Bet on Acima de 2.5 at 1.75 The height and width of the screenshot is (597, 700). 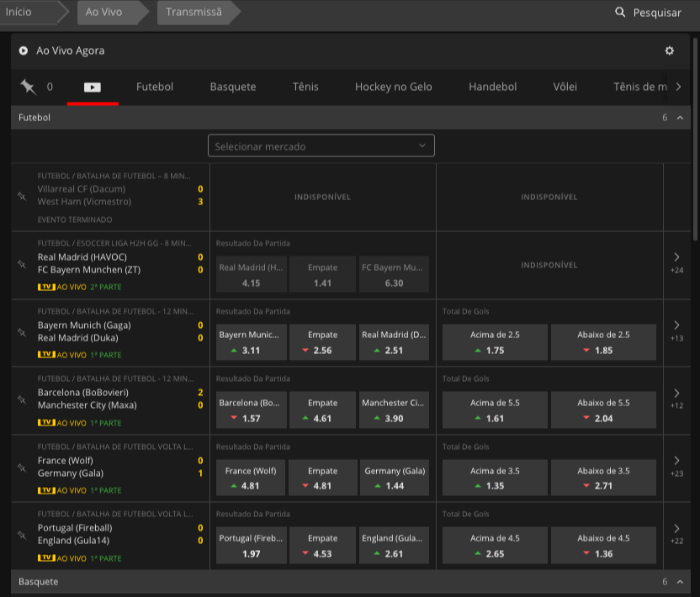pyautogui.click(x=495, y=342)
